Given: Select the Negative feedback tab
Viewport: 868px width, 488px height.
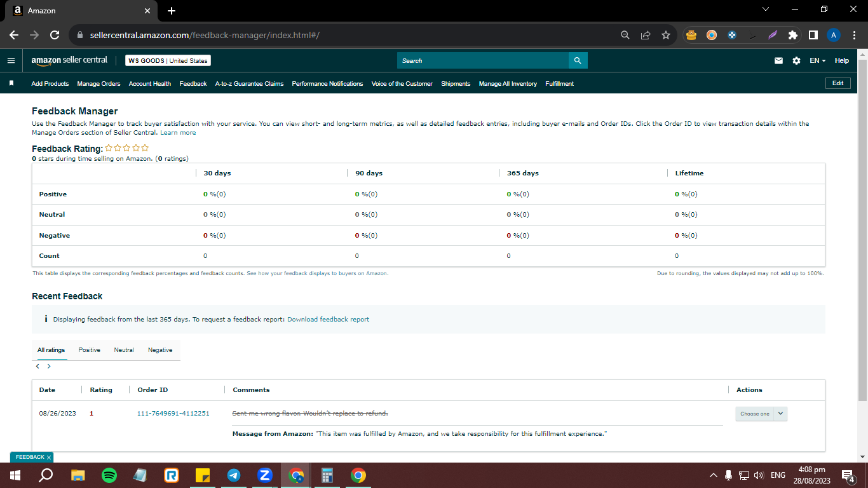Looking at the screenshot, I should pyautogui.click(x=160, y=350).
